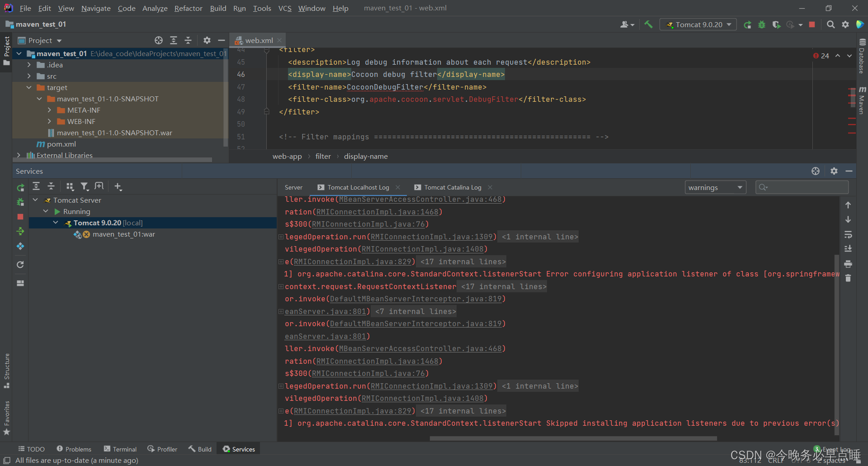
Task: Click the Build project hammer icon
Action: click(x=648, y=24)
